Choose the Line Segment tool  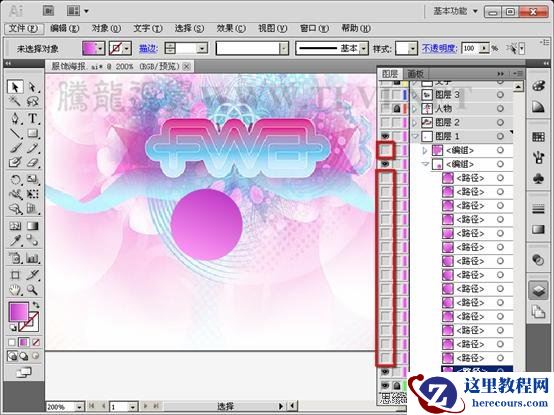pos(15,134)
